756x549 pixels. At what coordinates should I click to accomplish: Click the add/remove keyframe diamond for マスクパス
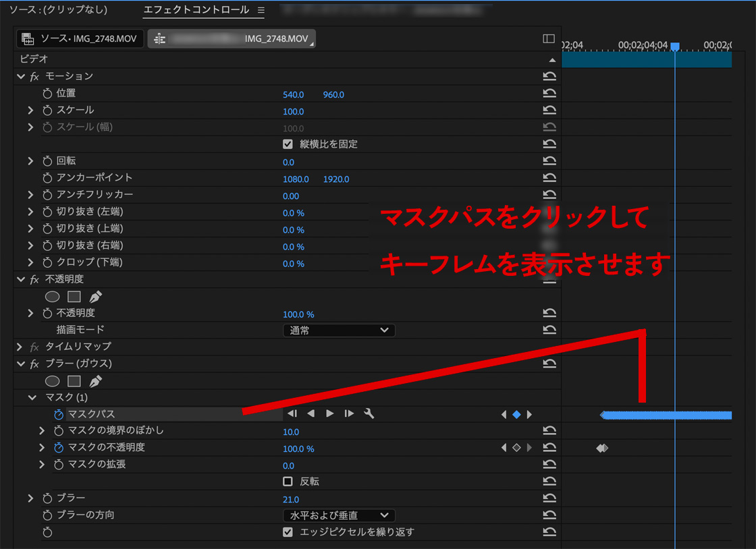click(x=516, y=415)
